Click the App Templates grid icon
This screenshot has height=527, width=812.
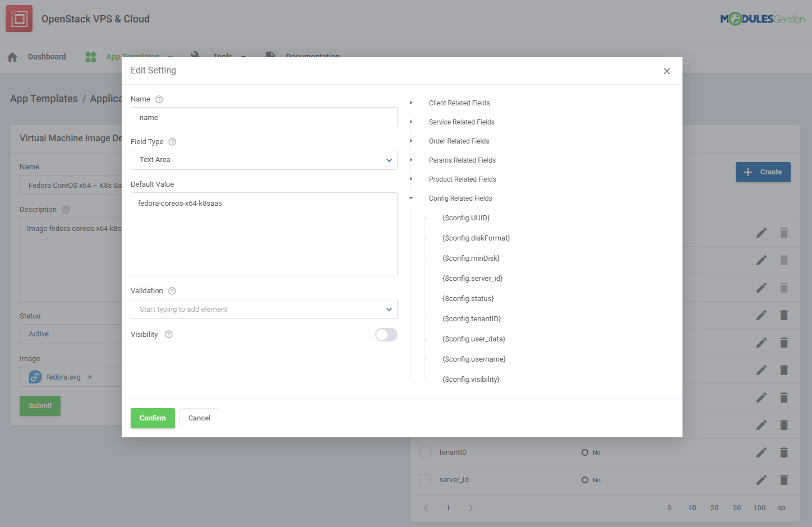(90, 57)
